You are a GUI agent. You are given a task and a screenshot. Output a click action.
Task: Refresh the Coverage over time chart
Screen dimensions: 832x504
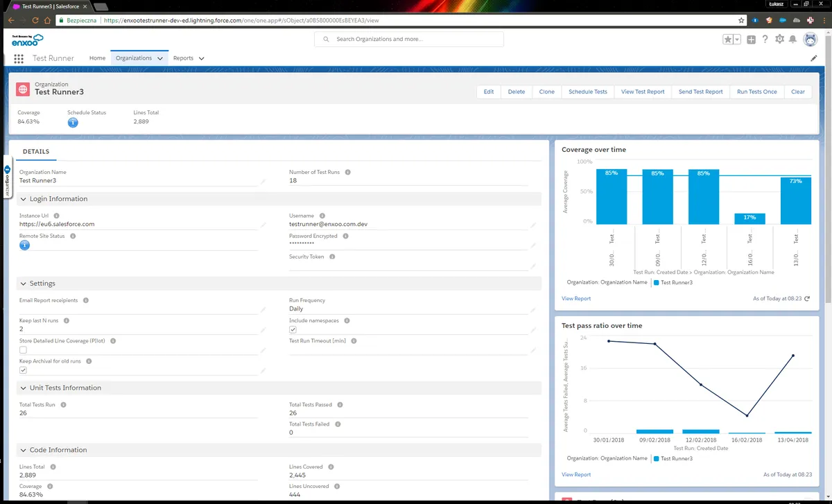coord(806,299)
